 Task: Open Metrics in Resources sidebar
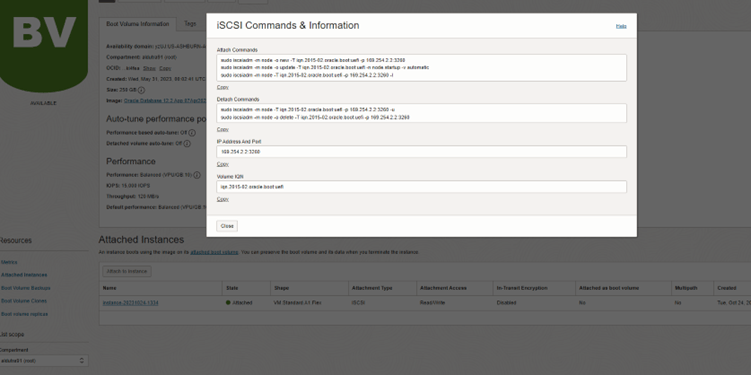click(9, 262)
